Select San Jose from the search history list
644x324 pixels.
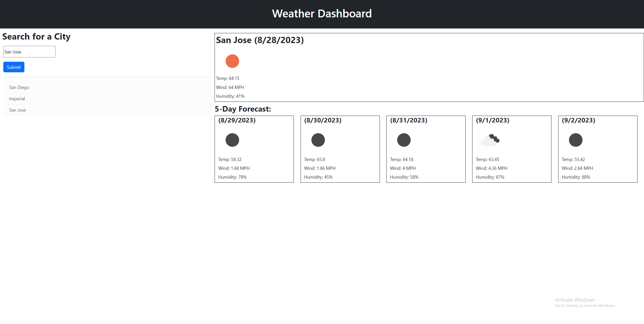tap(17, 110)
